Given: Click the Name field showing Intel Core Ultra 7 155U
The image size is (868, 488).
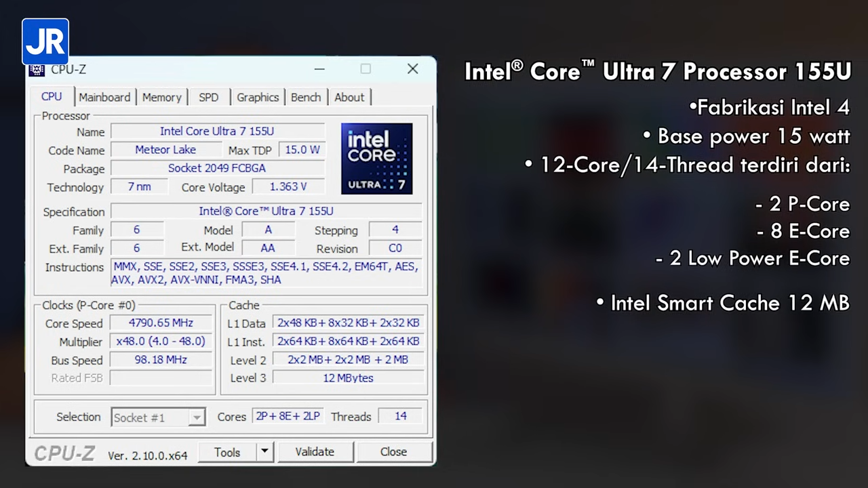Looking at the screenshot, I should (218, 131).
